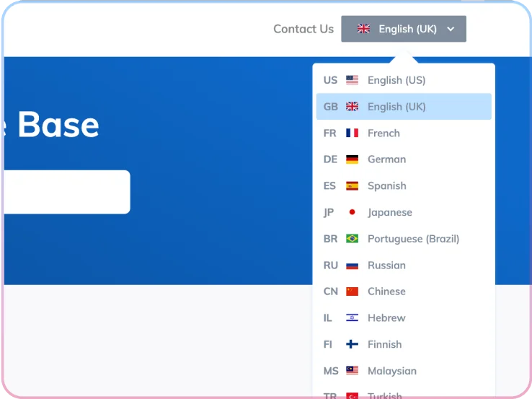The height and width of the screenshot is (399, 532).
Task: Change language to Finnish
Action: (404, 344)
